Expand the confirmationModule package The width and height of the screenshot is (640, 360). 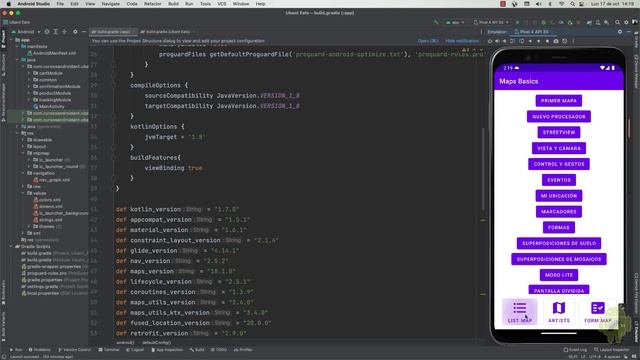(x=29, y=87)
